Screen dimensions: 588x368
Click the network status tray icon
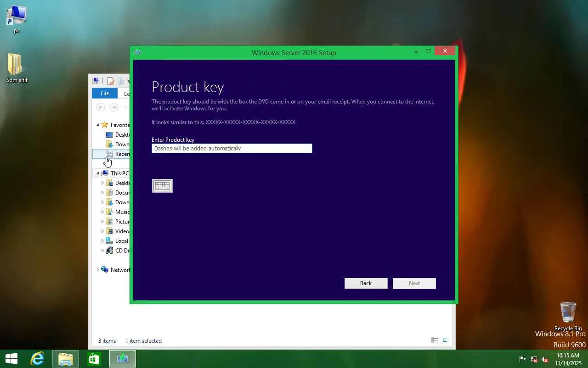click(534, 359)
